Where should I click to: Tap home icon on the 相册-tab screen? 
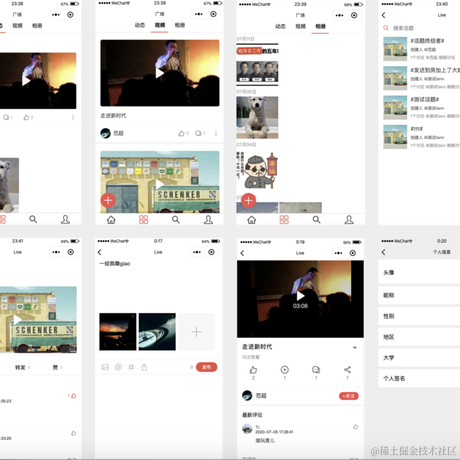[252, 220]
